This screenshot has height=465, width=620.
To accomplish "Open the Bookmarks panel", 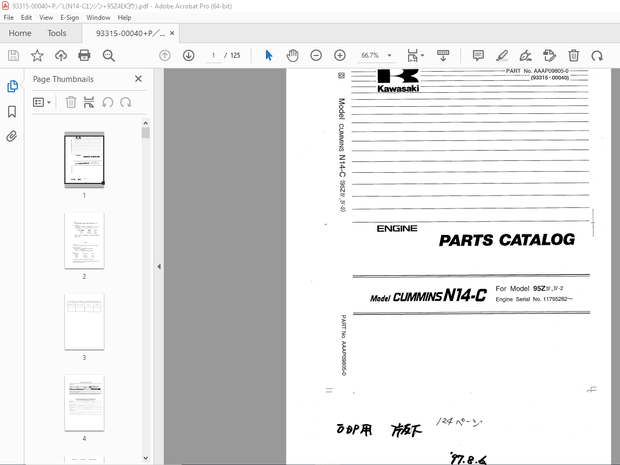I will point(12,112).
